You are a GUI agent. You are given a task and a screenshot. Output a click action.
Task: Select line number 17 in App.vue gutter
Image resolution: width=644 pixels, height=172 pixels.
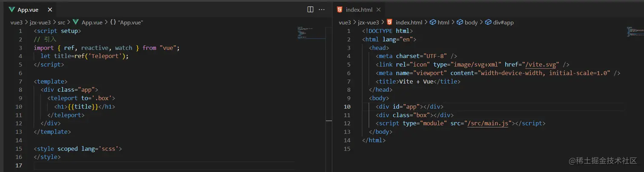[18, 166]
